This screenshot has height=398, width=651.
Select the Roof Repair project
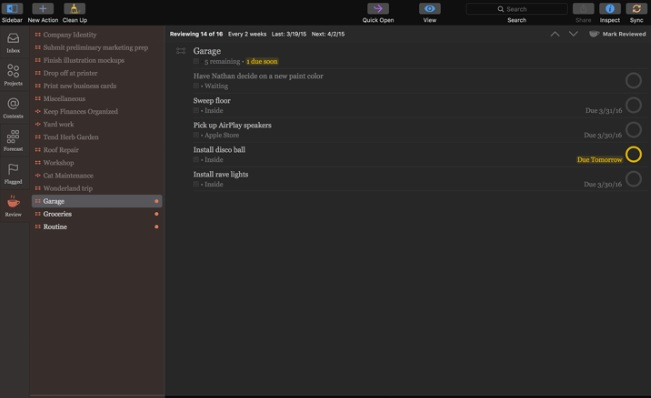97,150
